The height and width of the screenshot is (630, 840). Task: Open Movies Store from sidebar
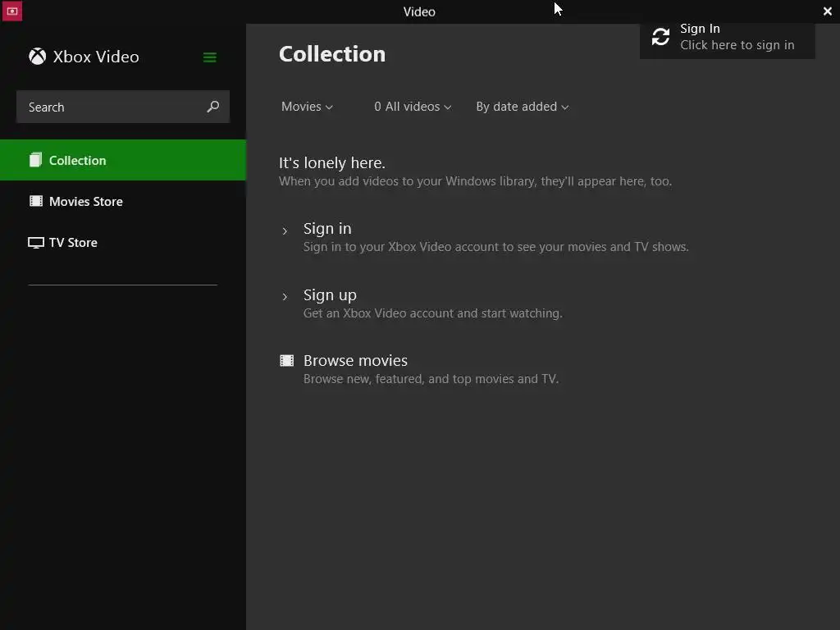pyautogui.click(x=123, y=201)
